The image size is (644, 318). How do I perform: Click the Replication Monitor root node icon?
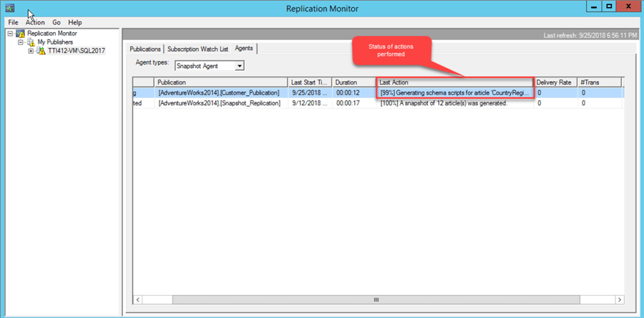(x=20, y=34)
